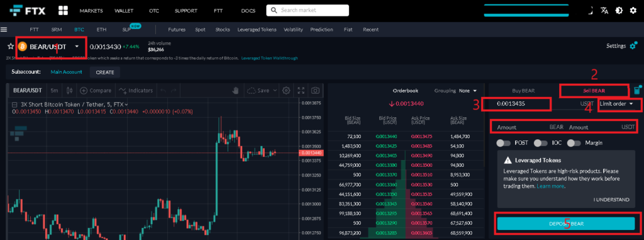Click the CREATE subaccount button
Screen dimensions: 644x240
105,72
